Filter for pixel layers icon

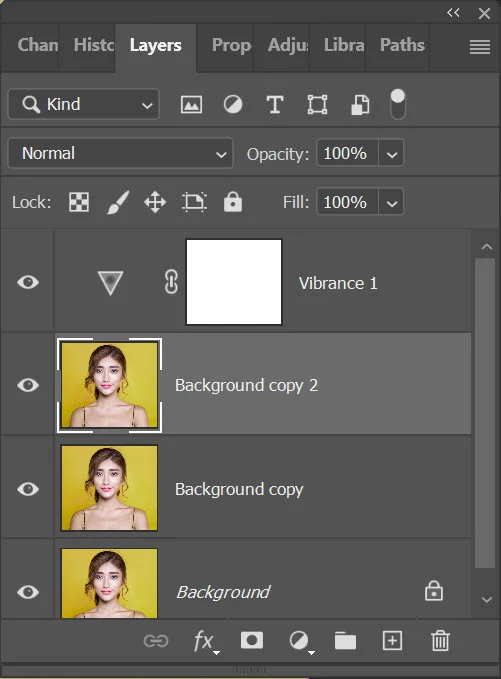pos(191,104)
